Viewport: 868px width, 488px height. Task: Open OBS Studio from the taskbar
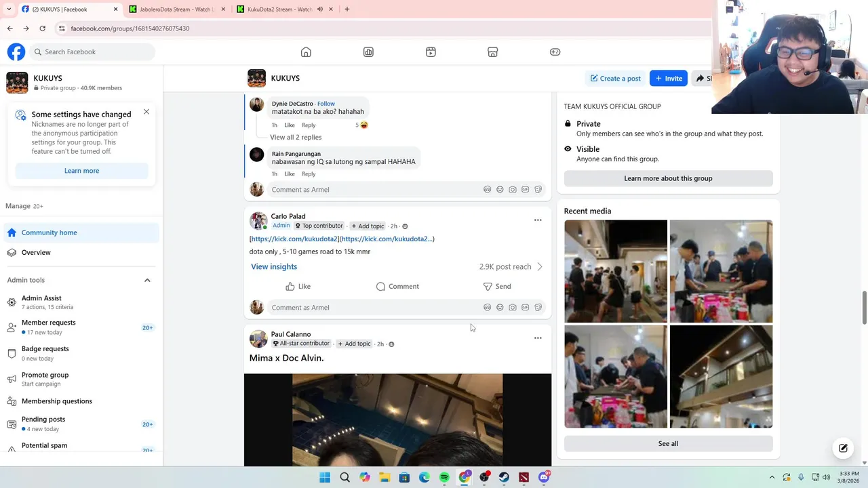(484, 477)
